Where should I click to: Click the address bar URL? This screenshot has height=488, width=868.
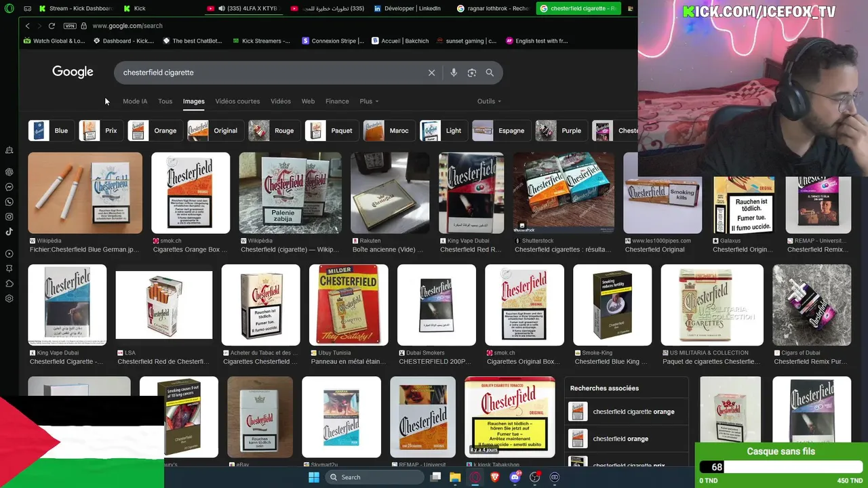click(127, 26)
